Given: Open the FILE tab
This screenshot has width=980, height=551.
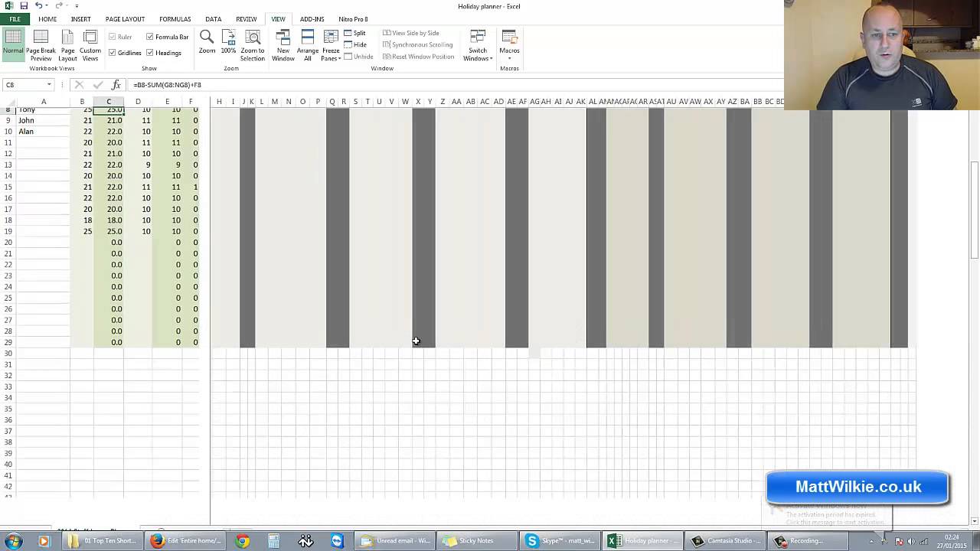Looking at the screenshot, I should pos(15,19).
